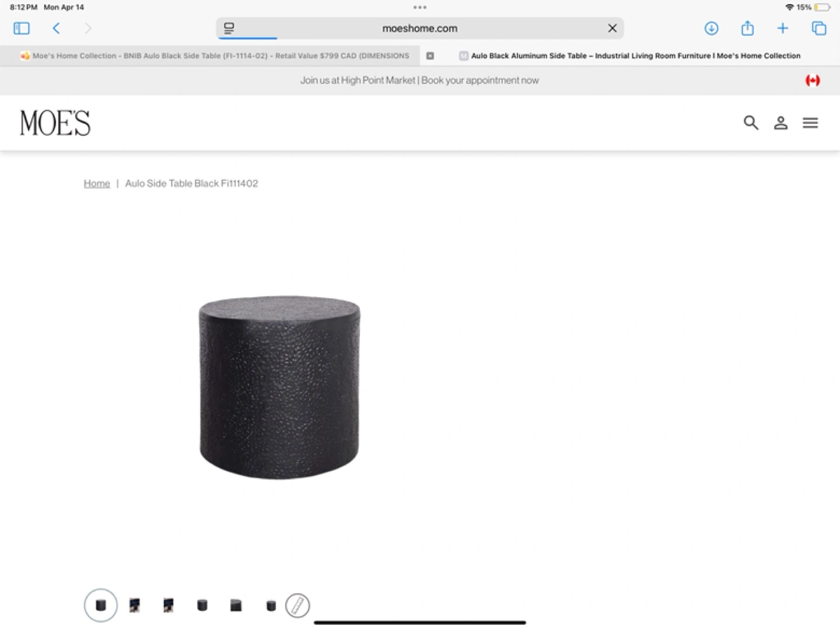Screen dimensions: 840x629
Task: Follow the Home breadcrumb link
Action: [x=97, y=183]
